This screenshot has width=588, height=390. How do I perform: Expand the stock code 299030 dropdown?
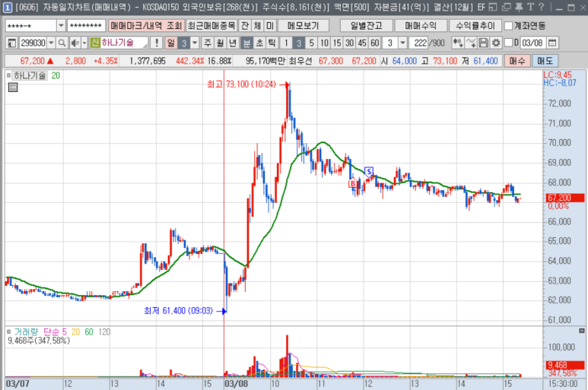click(x=51, y=43)
